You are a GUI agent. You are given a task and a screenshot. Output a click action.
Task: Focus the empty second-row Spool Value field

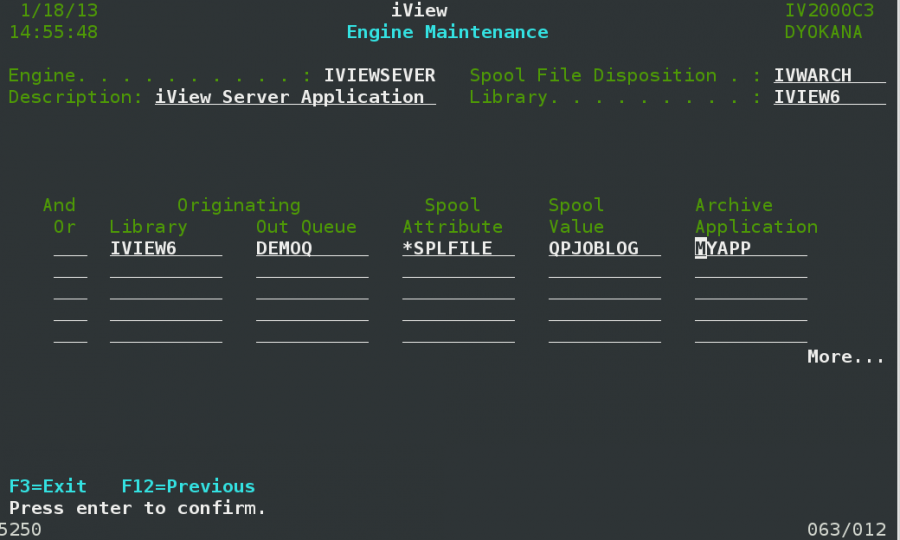point(604,271)
